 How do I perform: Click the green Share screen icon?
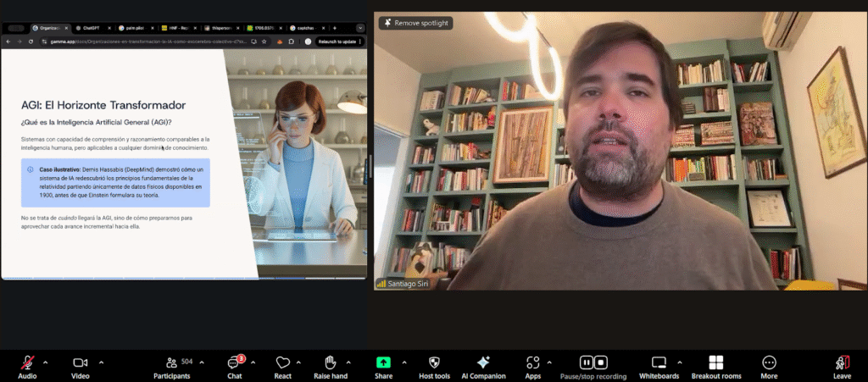tap(383, 363)
